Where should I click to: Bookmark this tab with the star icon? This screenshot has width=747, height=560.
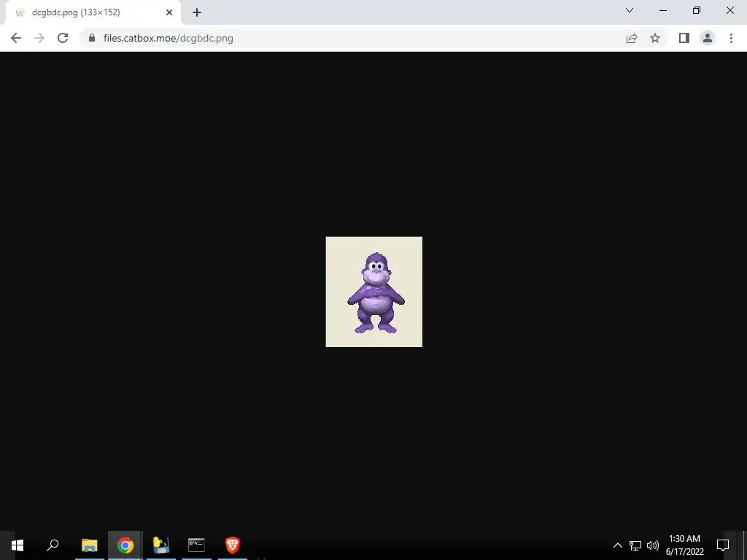655,38
